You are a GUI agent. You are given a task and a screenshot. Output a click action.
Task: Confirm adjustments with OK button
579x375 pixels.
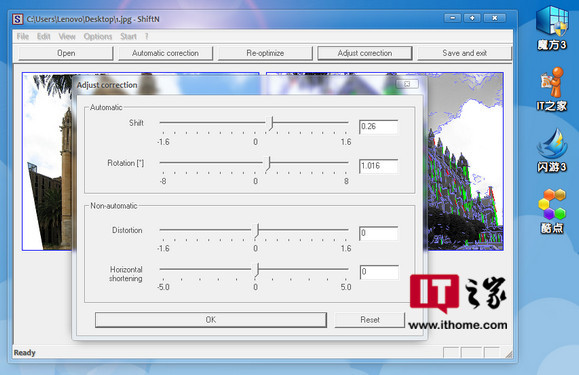pyautogui.click(x=211, y=320)
